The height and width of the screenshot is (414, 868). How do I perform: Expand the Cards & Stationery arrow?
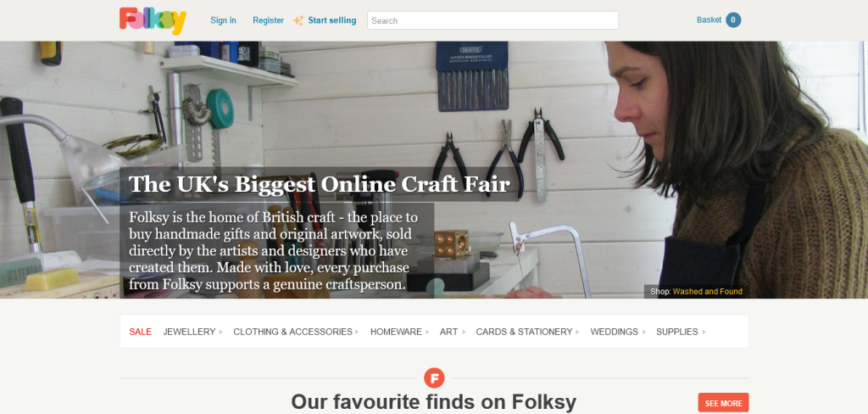pyautogui.click(x=578, y=332)
